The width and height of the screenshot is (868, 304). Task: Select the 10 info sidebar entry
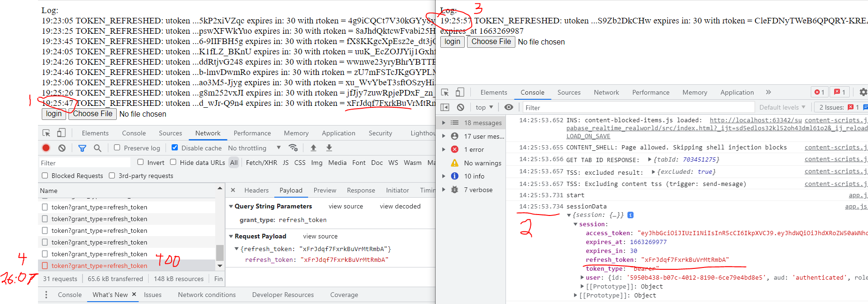(474, 176)
